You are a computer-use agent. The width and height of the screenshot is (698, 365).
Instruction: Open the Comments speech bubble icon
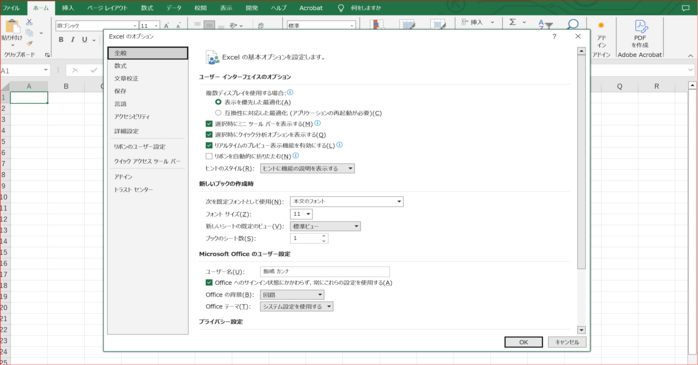coord(686,8)
